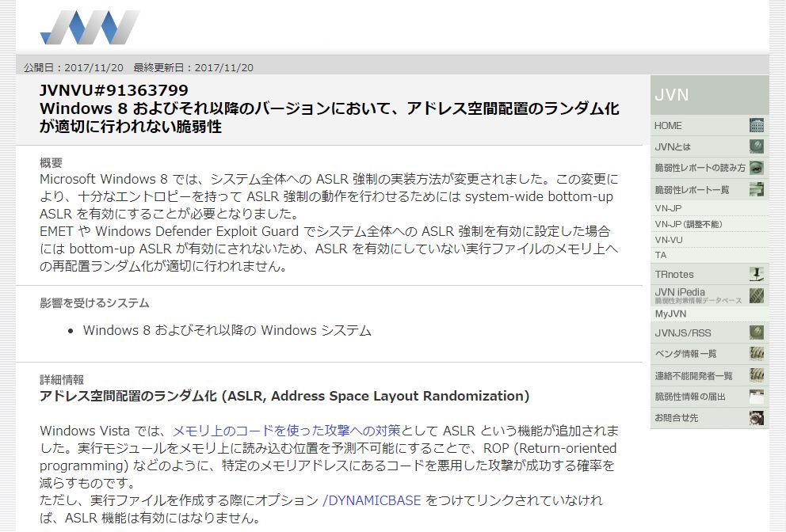Viewport: 786px width, 532px height.
Task: Click the JVN sidebar heading
Action: (672, 95)
